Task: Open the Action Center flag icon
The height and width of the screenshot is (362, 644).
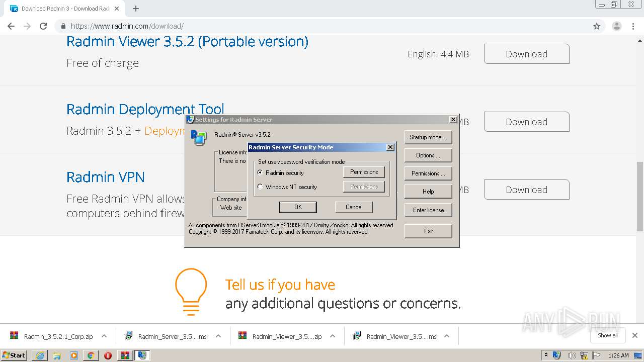Action: coord(597,355)
